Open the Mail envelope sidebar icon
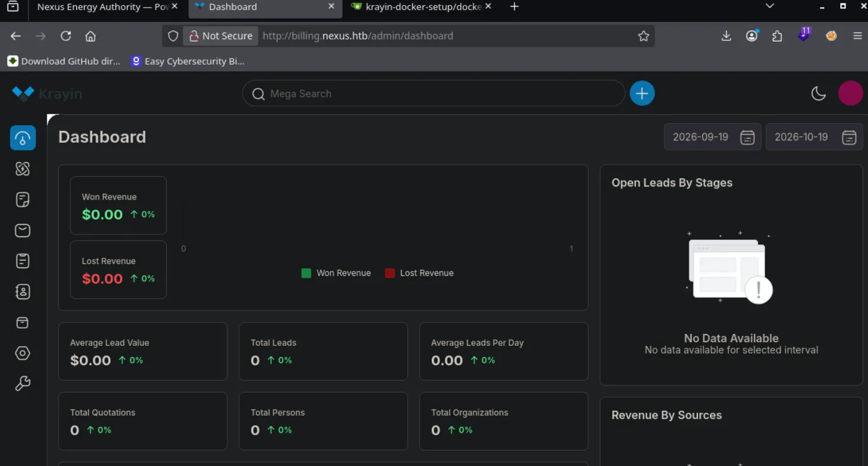 (22, 230)
